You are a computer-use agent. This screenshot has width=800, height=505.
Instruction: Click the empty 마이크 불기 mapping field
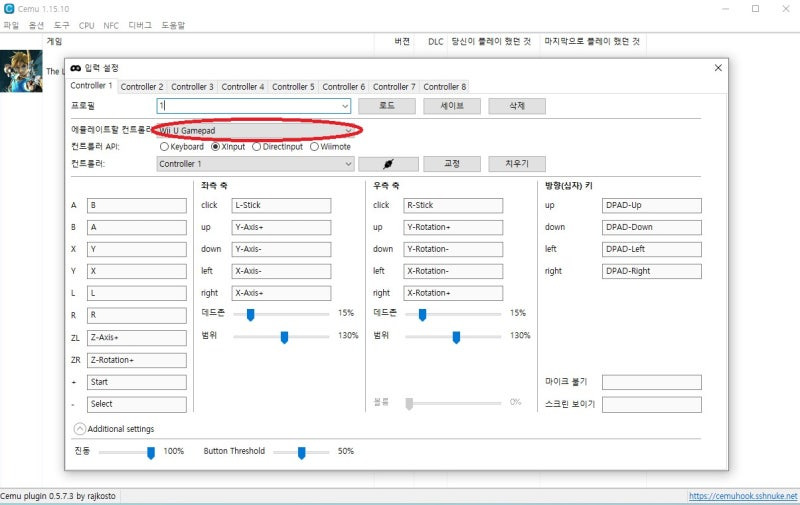652,382
